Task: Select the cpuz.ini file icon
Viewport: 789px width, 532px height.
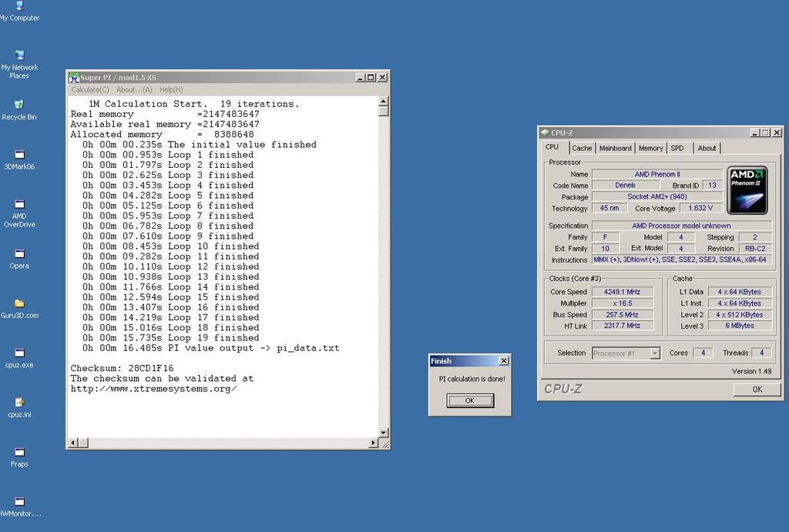Action: click(x=19, y=407)
